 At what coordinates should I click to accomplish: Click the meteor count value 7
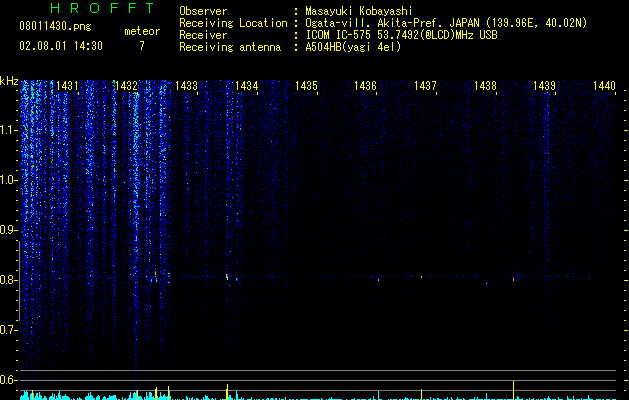(x=142, y=46)
